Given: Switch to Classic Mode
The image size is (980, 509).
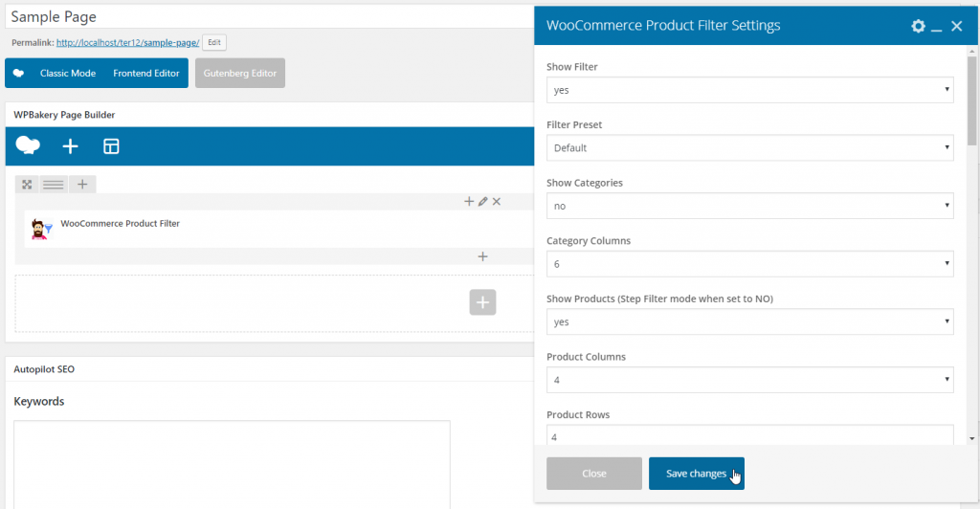Looking at the screenshot, I should point(68,73).
